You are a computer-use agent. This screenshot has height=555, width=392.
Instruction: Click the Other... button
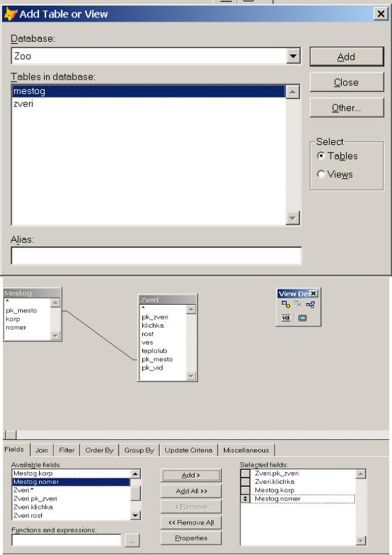click(x=347, y=108)
